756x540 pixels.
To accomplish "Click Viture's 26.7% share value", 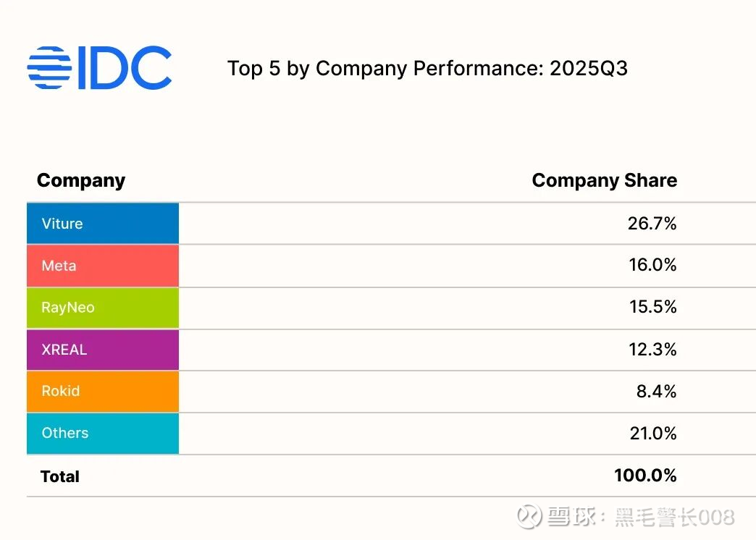I will click(652, 224).
